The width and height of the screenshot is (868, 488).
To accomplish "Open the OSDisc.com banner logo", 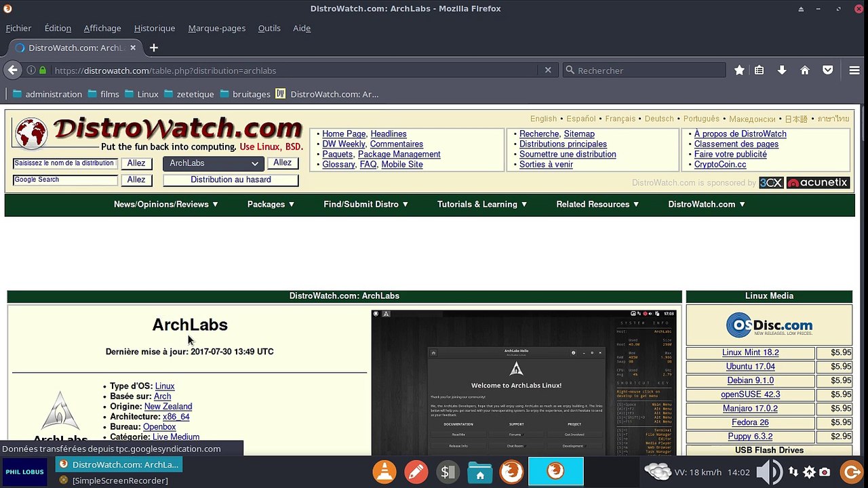I will pos(769,325).
